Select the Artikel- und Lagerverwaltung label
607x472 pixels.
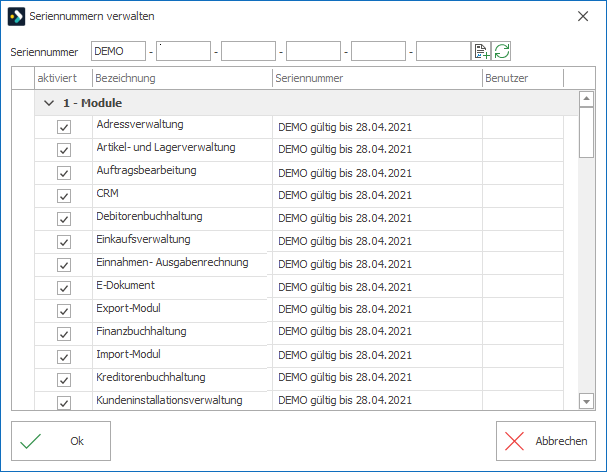click(166, 147)
